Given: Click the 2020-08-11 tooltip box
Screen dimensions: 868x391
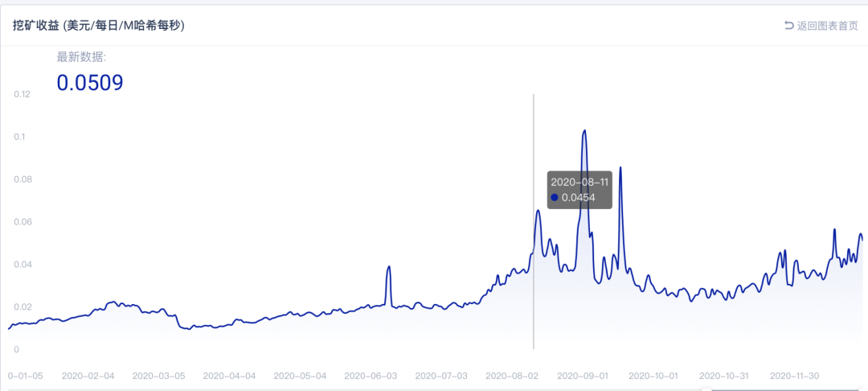Looking at the screenshot, I should click(x=579, y=190).
